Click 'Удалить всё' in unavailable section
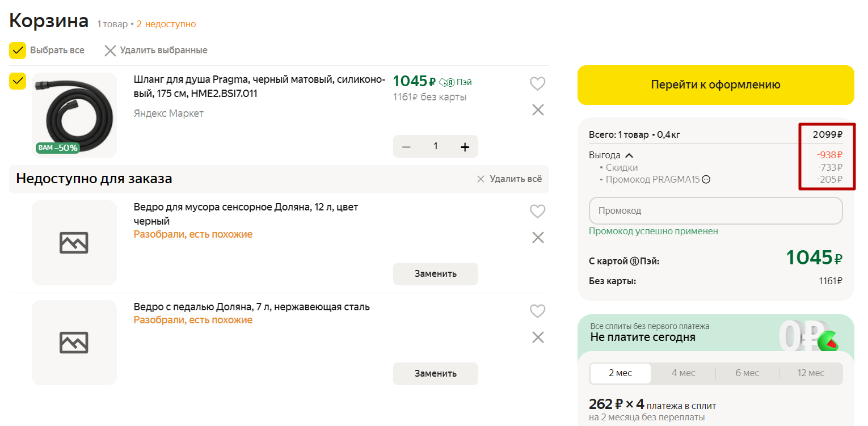This screenshot has height=426, width=868. [x=509, y=179]
